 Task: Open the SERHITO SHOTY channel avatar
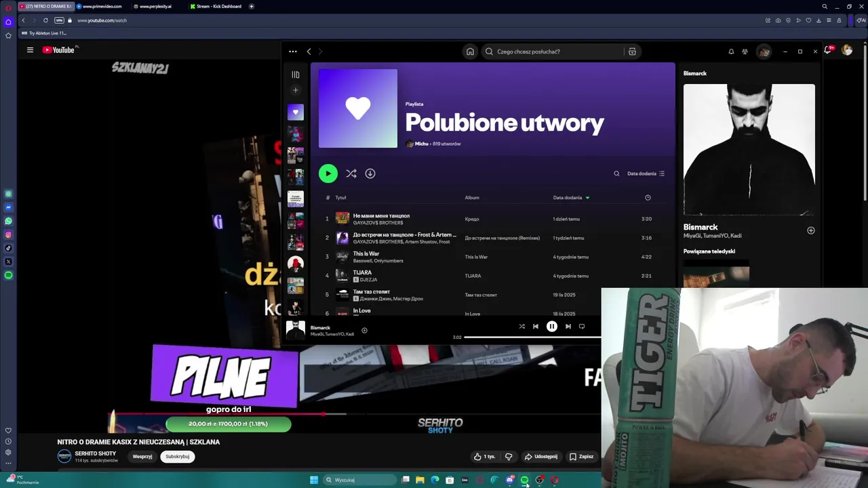tap(64, 456)
